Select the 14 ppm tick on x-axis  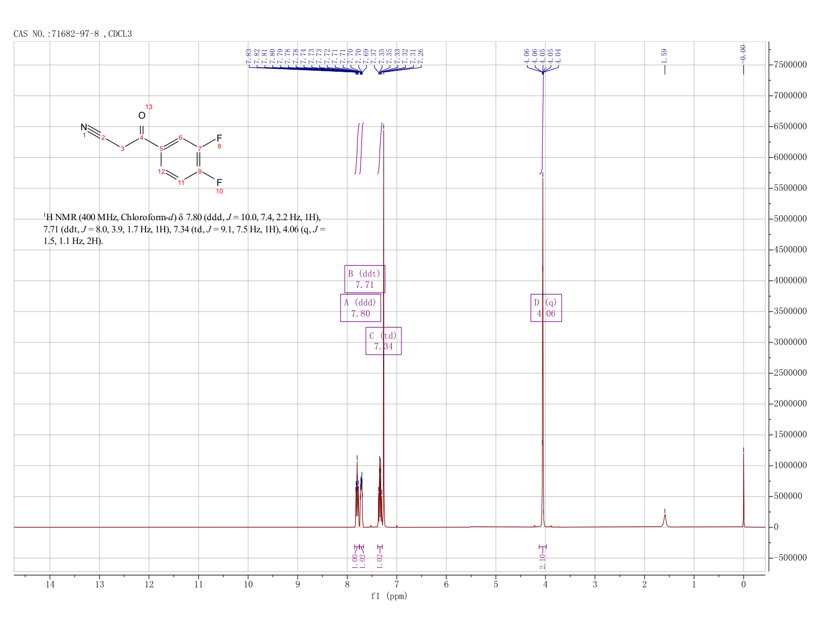click(50, 584)
